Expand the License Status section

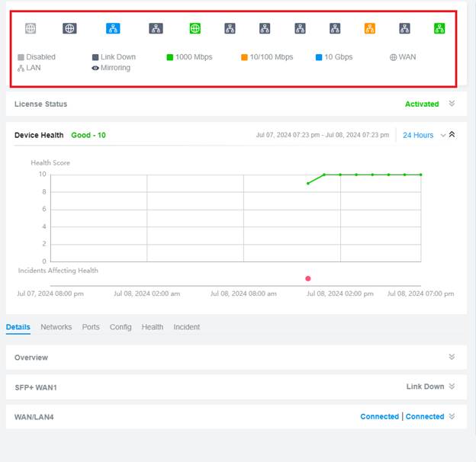click(x=452, y=104)
